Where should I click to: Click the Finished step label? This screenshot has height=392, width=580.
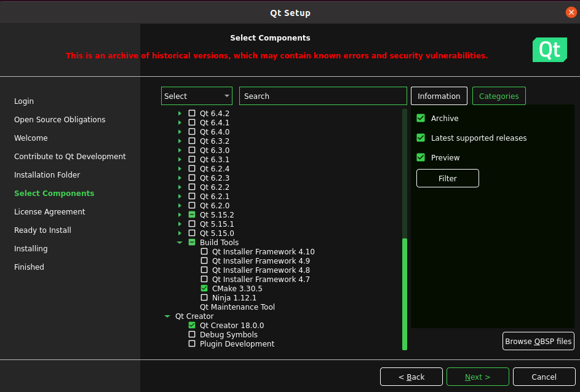[x=29, y=267]
